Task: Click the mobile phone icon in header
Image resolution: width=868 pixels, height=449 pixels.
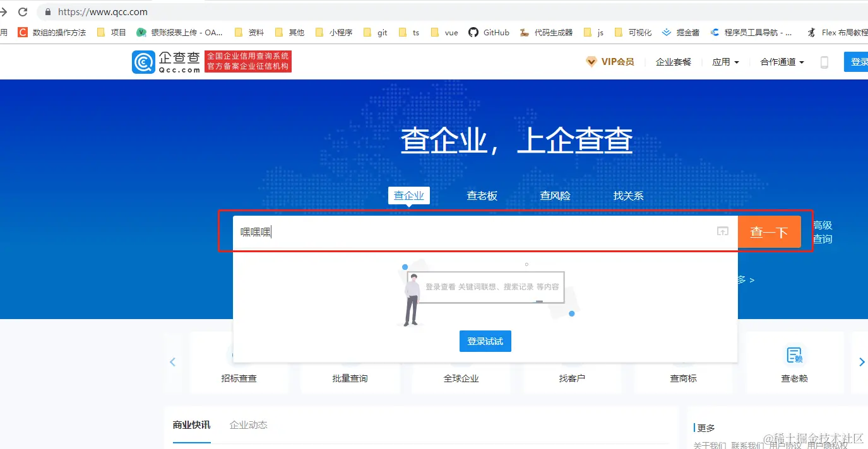Action: click(824, 62)
